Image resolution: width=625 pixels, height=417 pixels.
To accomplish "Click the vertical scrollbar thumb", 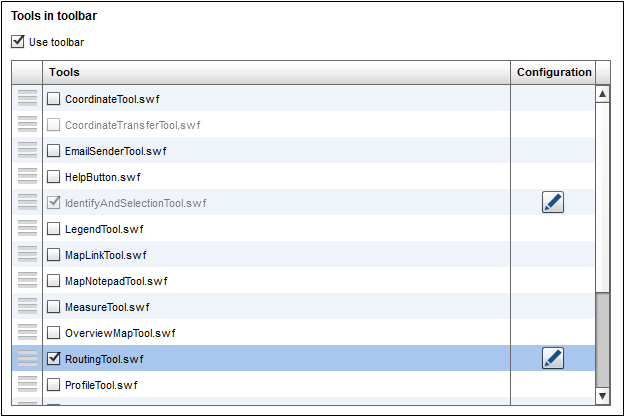I will coord(602,340).
